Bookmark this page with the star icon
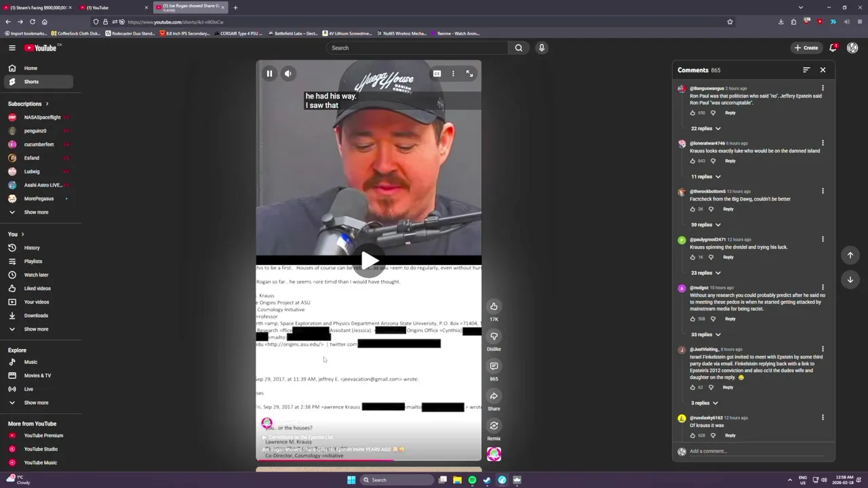This screenshot has width=868, height=488. tap(730, 22)
